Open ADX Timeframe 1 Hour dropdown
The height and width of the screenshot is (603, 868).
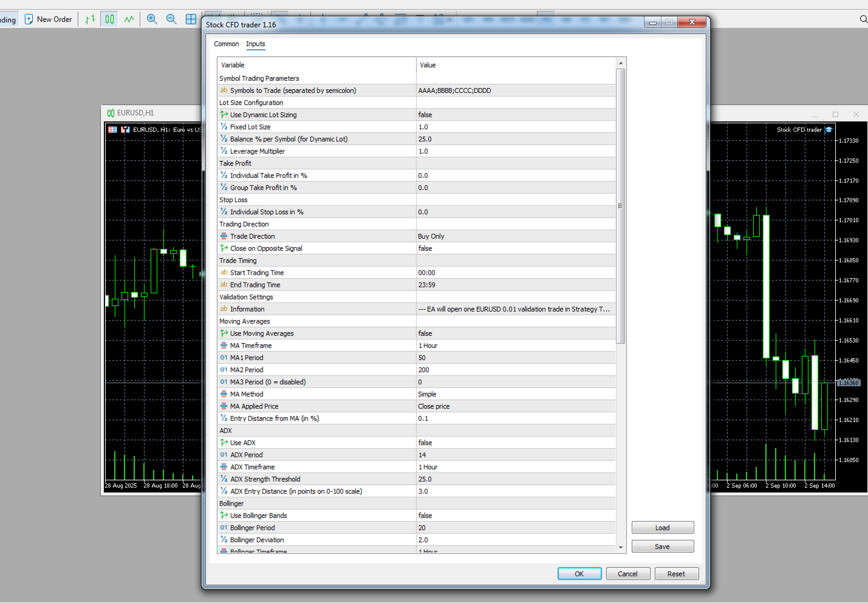coord(516,467)
